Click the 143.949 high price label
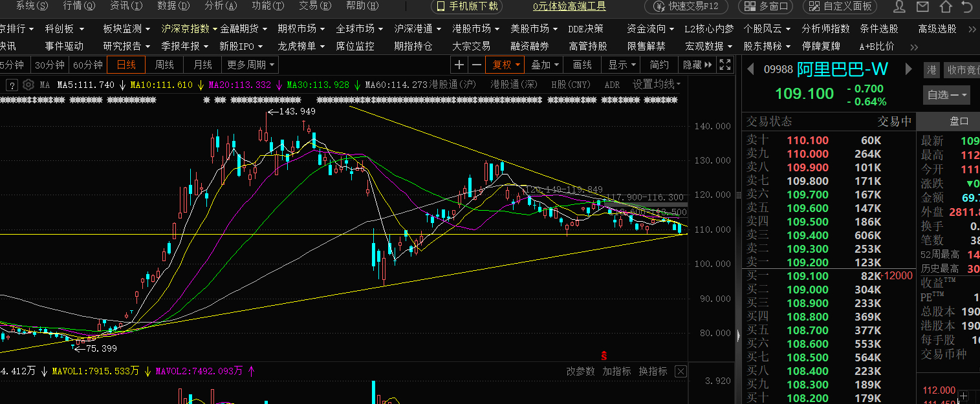The width and height of the screenshot is (980, 404). [x=297, y=111]
